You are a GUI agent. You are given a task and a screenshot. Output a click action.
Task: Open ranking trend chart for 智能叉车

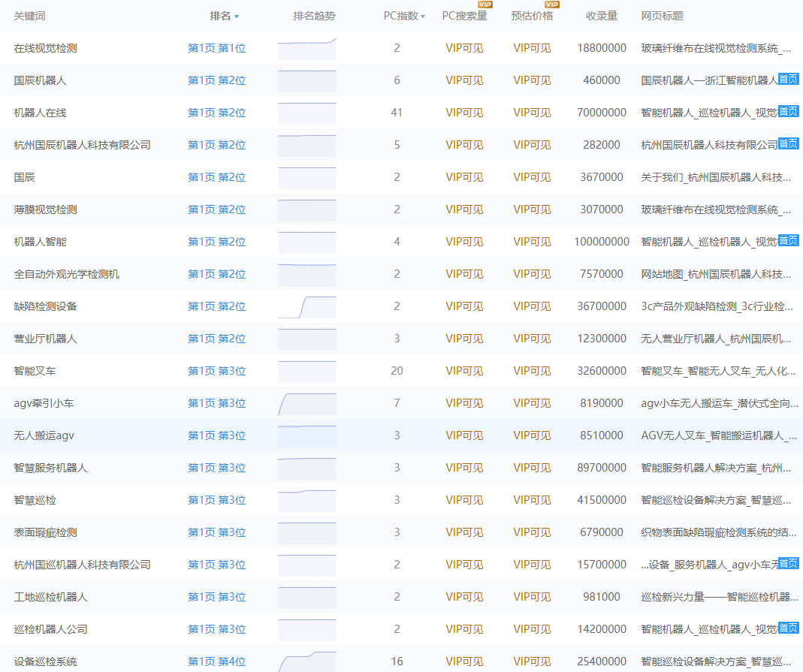307,372
